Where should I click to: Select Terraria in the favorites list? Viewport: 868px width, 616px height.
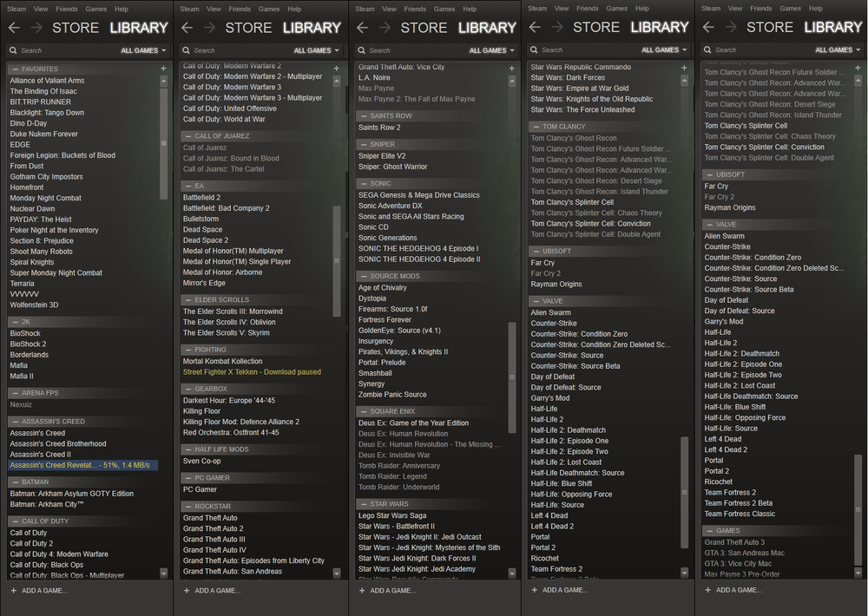[23, 284]
